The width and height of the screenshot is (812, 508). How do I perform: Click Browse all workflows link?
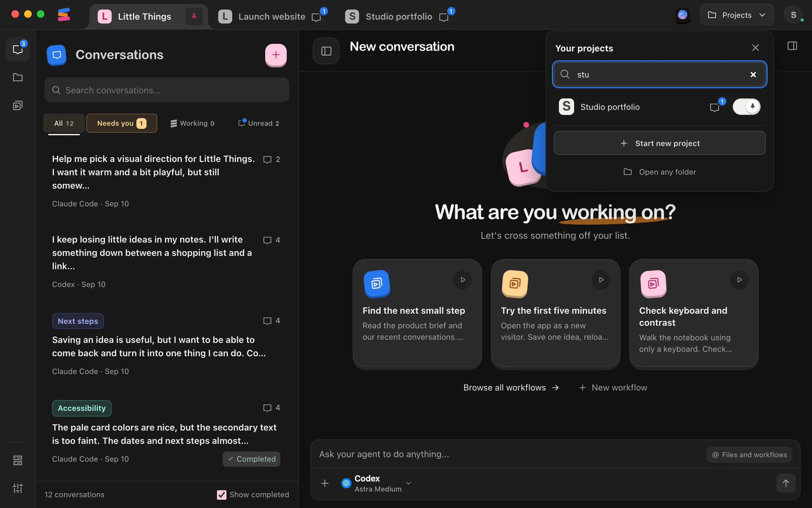pos(511,388)
